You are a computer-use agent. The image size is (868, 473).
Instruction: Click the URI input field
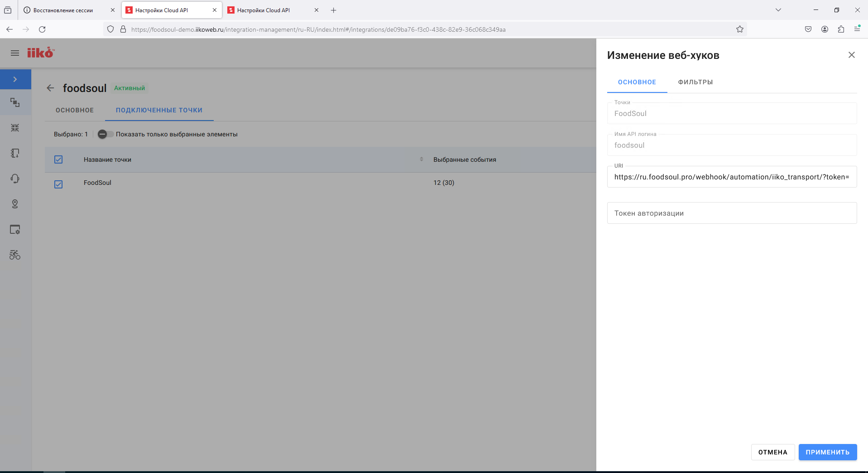731,177
